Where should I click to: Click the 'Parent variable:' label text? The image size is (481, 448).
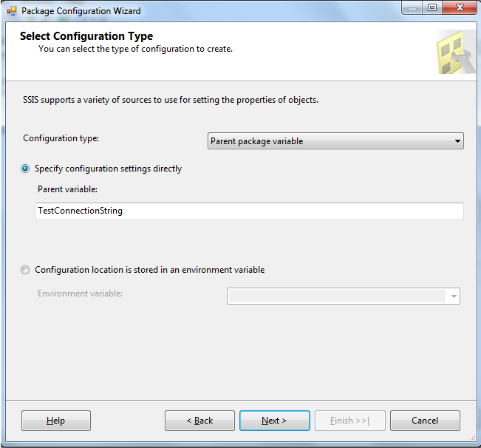coord(67,189)
